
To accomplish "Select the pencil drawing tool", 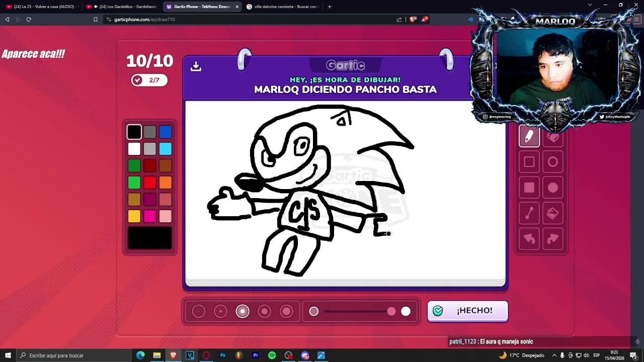I will (x=529, y=136).
